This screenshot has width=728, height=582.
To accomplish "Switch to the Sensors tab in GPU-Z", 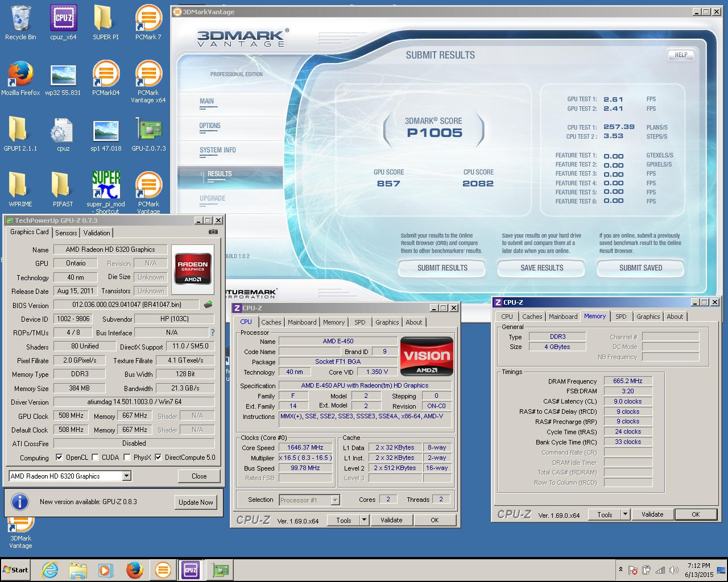I will coord(66,233).
